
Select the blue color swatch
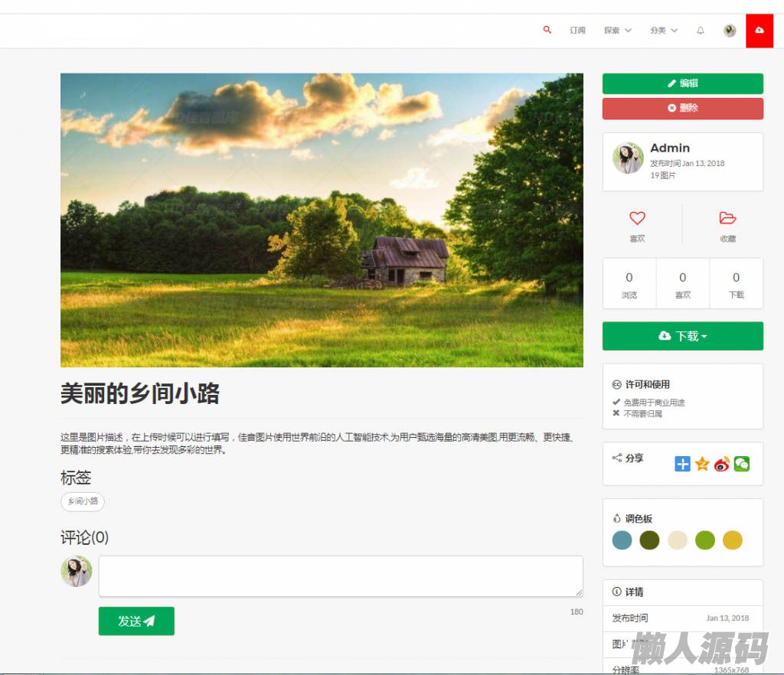622,540
